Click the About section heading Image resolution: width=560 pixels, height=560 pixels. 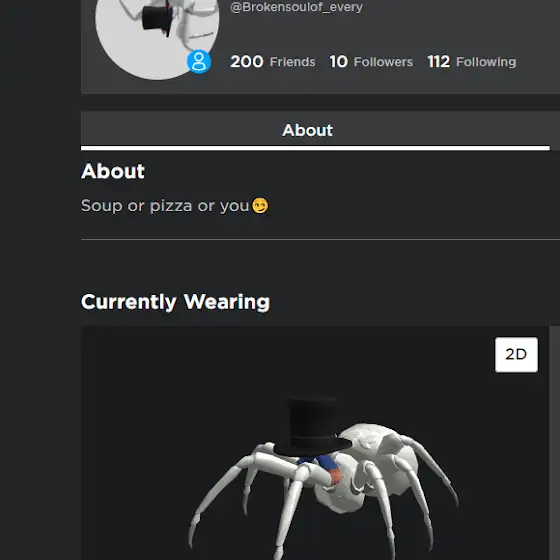pos(113,171)
